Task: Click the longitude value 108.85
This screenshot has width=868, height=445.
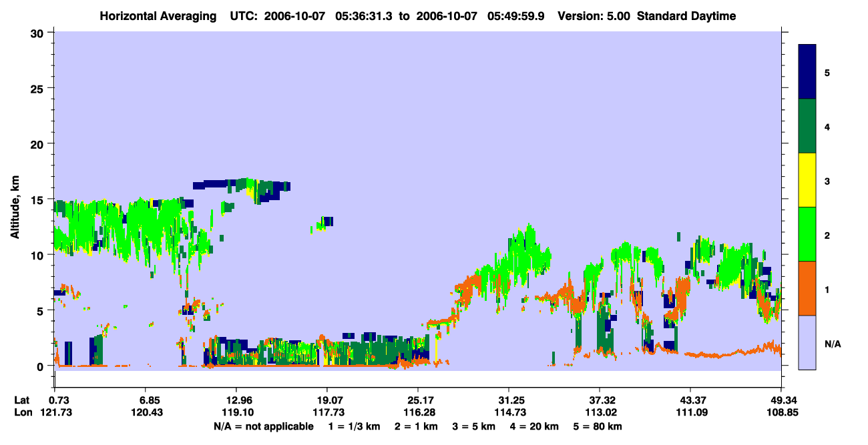Action: tap(781, 412)
